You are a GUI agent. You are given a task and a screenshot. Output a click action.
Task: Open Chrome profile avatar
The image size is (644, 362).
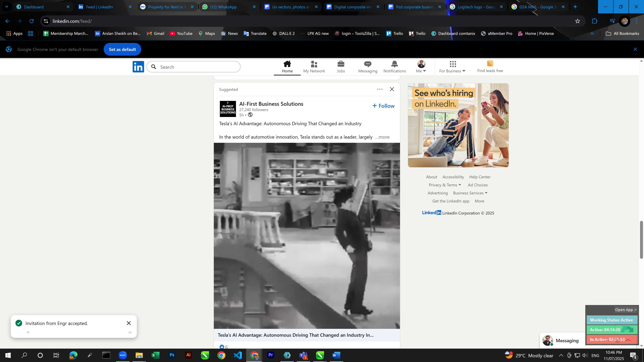[x=624, y=21]
